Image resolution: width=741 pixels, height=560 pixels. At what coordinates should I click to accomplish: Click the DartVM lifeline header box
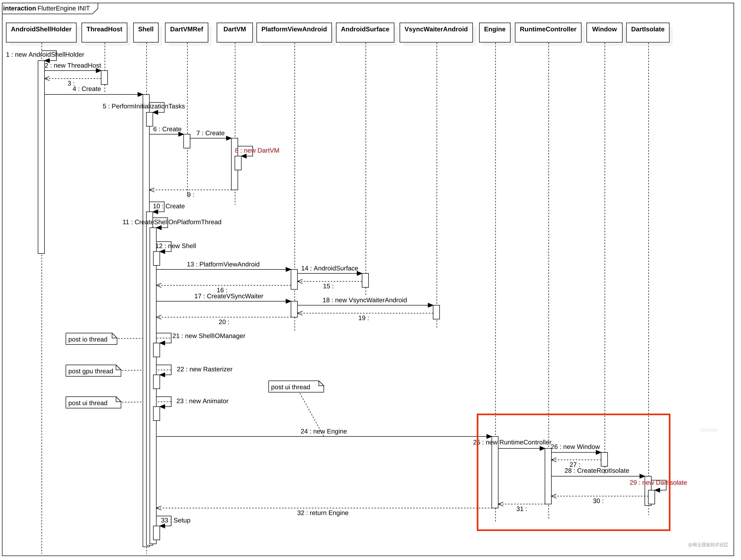tap(235, 32)
